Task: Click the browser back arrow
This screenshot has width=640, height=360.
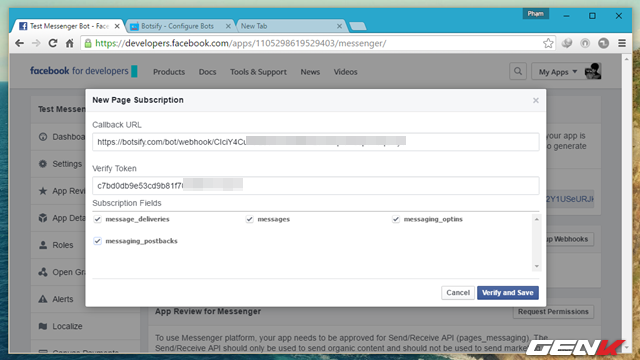Action: coord(19,43)
